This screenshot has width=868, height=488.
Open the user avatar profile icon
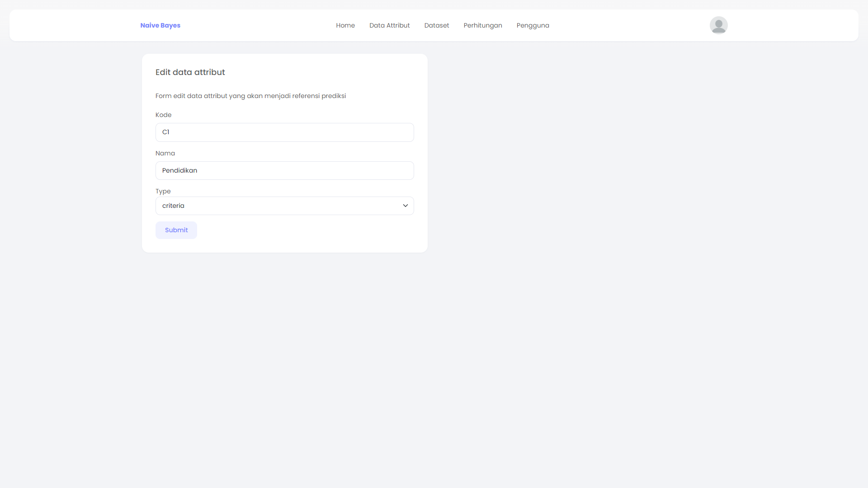[x=718, y=25]
